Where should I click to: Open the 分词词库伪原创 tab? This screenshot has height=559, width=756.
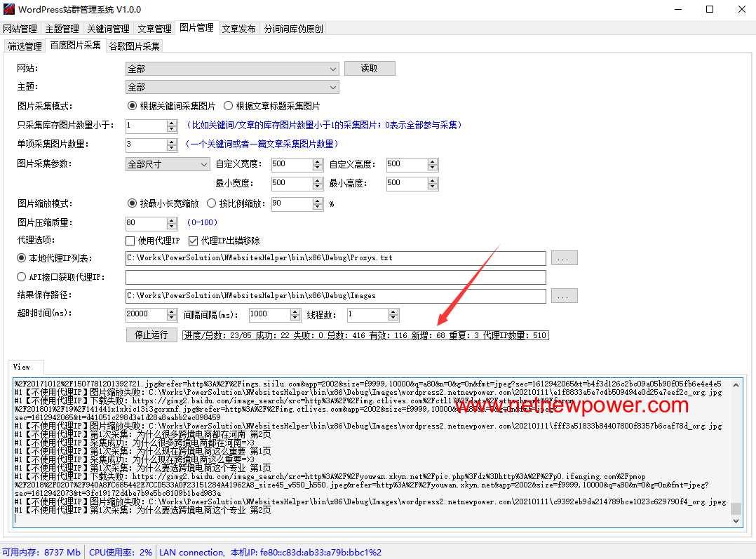(x=294, y=29)
